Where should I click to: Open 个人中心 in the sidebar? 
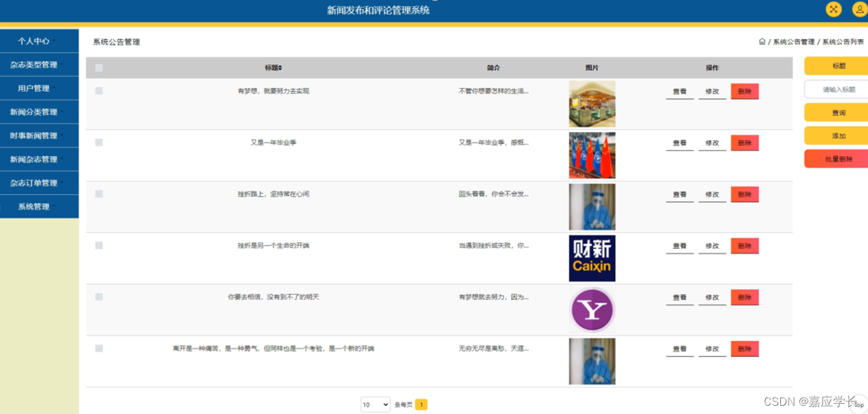coord(39,41)
